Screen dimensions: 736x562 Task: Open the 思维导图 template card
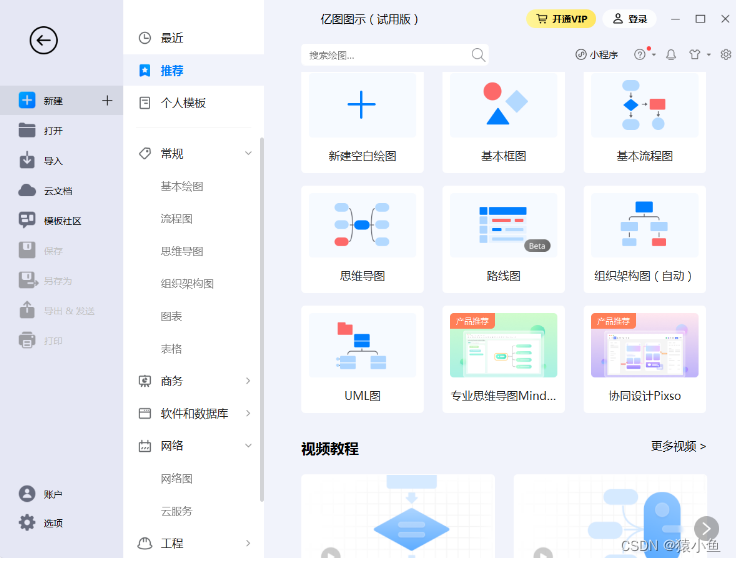(362, 239)
